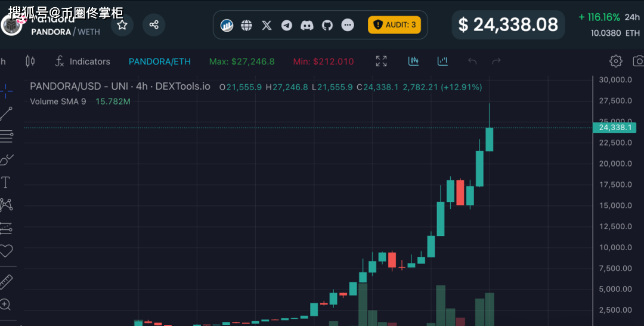Open the chart timeframe interval selector
Viewport: 644px width, 326px height.
2,61
